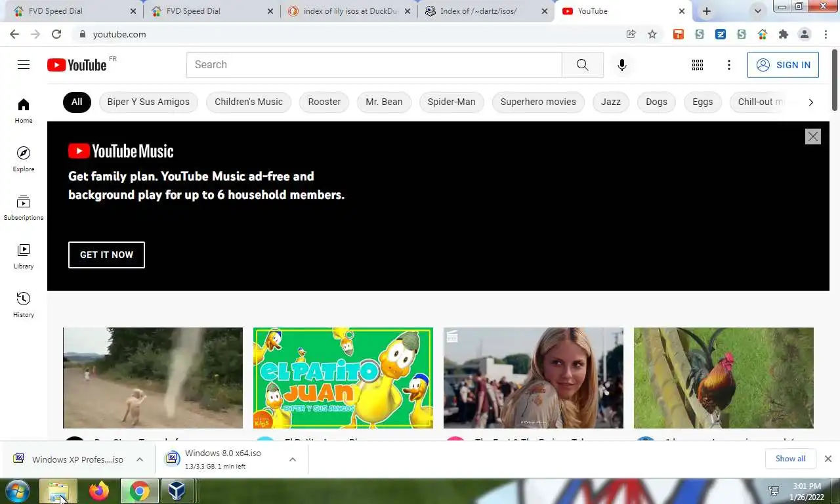Image resolution: width=840 pixels, height=504 pixels.
Task: Open the rooster video thumbnail
Action: point(724,378)
